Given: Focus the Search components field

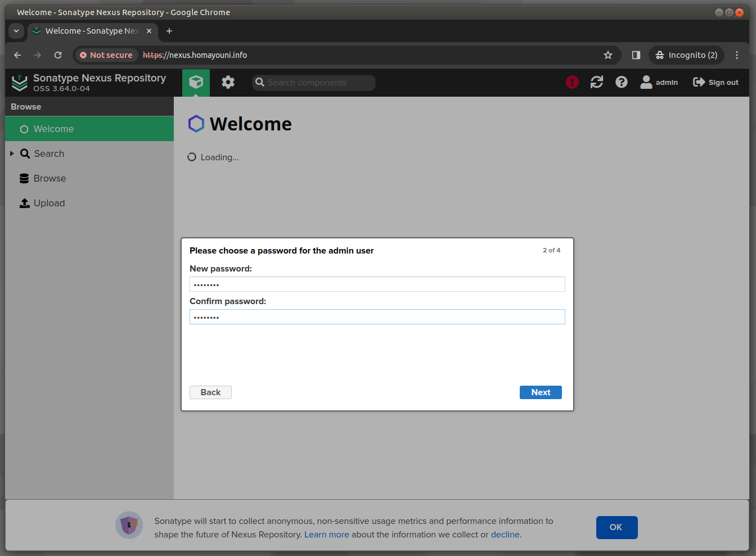Looking at the screenshot, I should 313,83.
